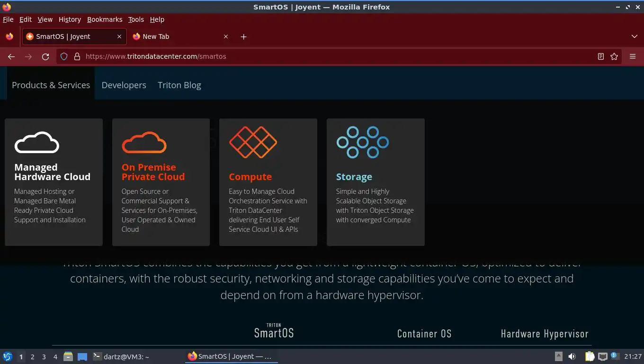Close the New Tab tab
This screenshot has width=644, height=364.
coord(226,36)
